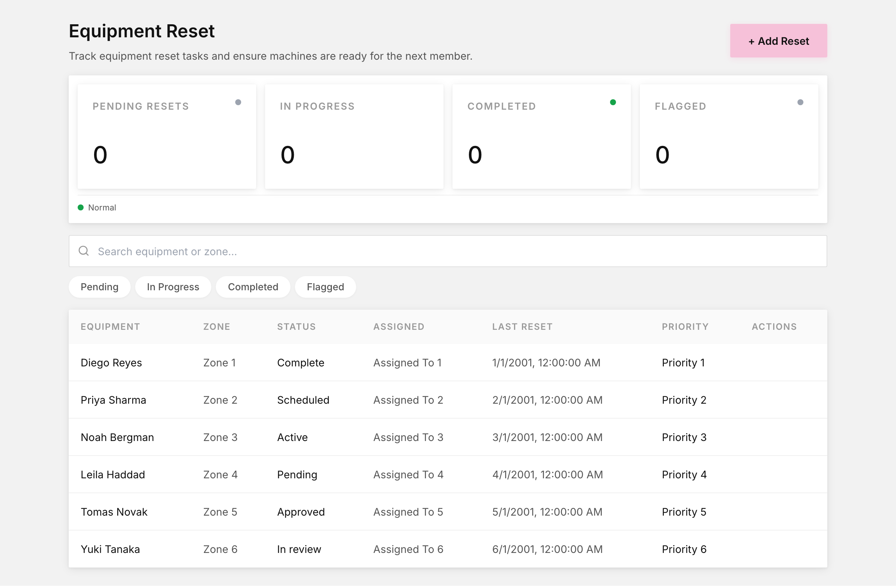Sort by the Priority column header
This screenshot has height=588, width=896.
point(685,327)
